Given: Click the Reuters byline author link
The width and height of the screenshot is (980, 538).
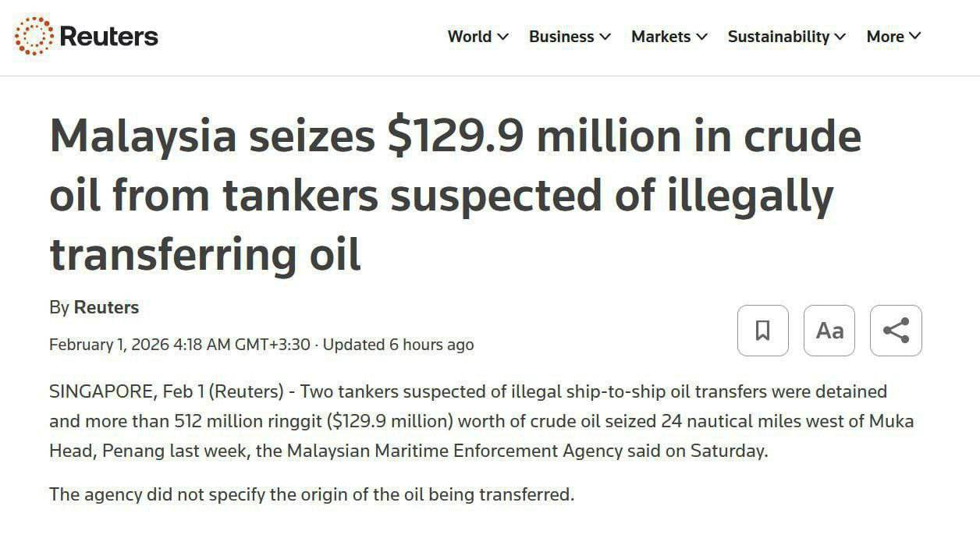Looking at the screenshot, I should click(x=106, y=306).
